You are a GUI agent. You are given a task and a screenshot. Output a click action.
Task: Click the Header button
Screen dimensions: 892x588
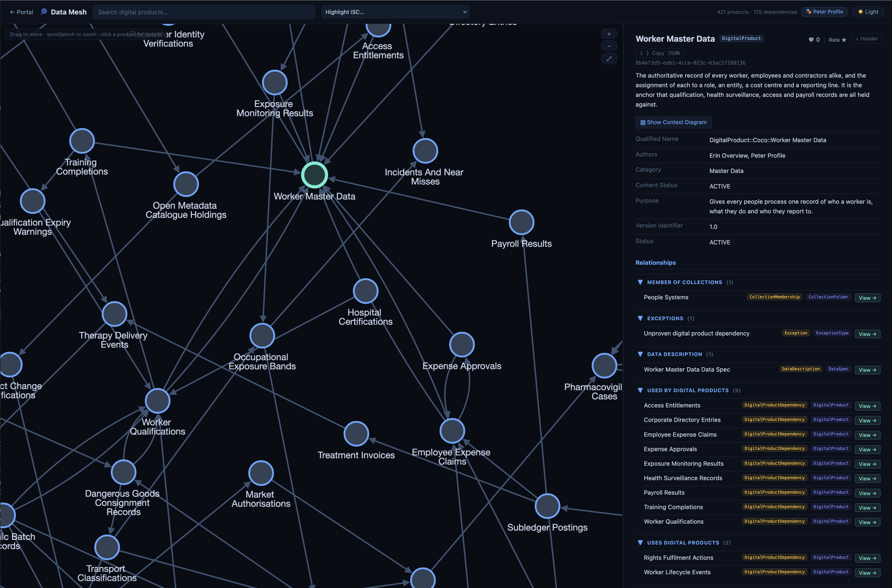point(867,39)
